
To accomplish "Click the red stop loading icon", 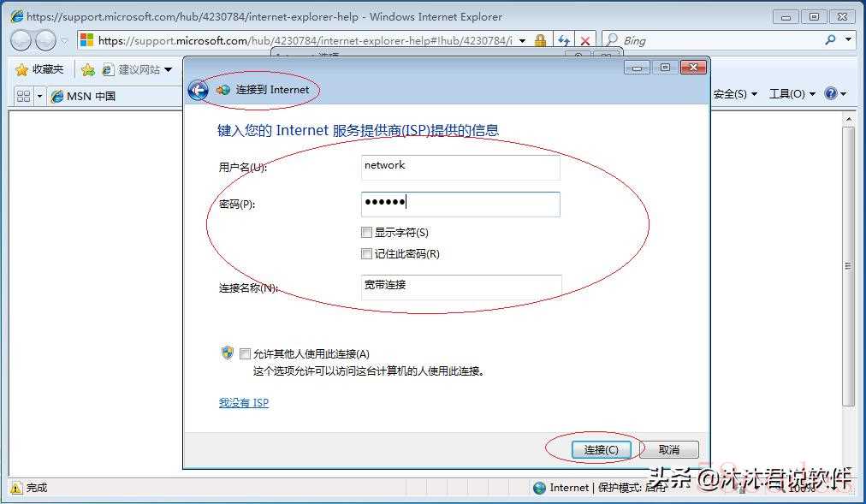I will (585, 41).
